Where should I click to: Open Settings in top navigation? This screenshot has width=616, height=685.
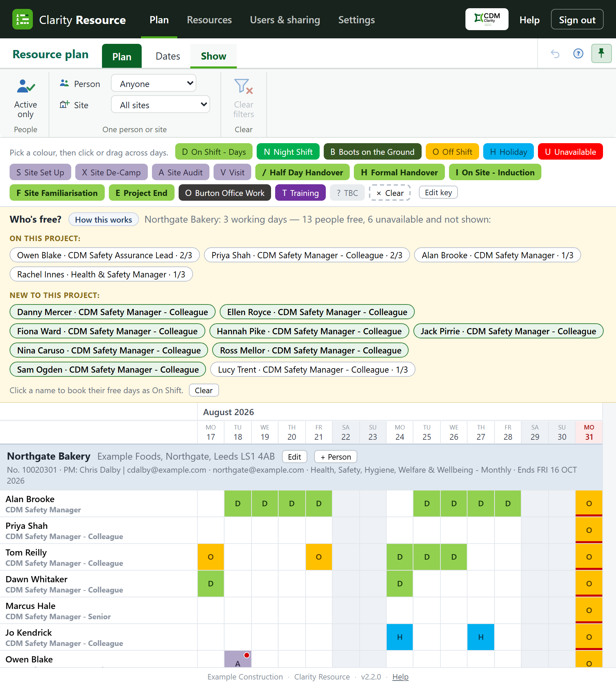tap(357, 20)
